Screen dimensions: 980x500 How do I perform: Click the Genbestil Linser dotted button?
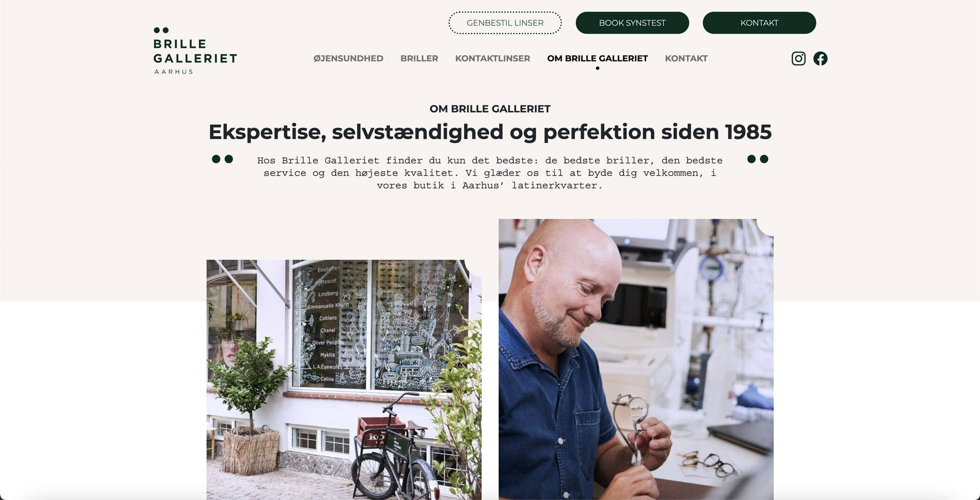click(x=505, y=23)
